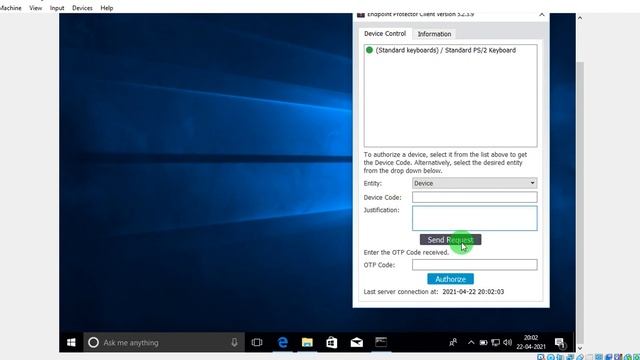Viewport: 640px width, 360px height.
Task: Show hidden system tray icons
Action: (471, 342)
